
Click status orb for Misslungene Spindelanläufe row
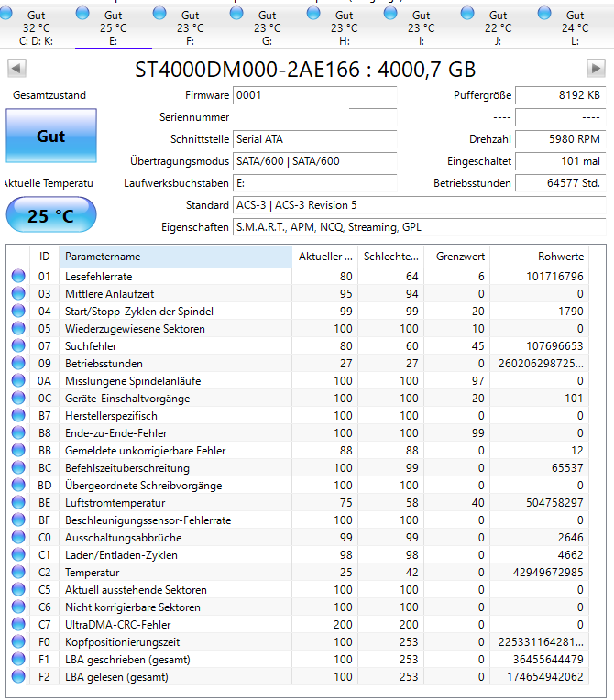click(x=18, y=380)
